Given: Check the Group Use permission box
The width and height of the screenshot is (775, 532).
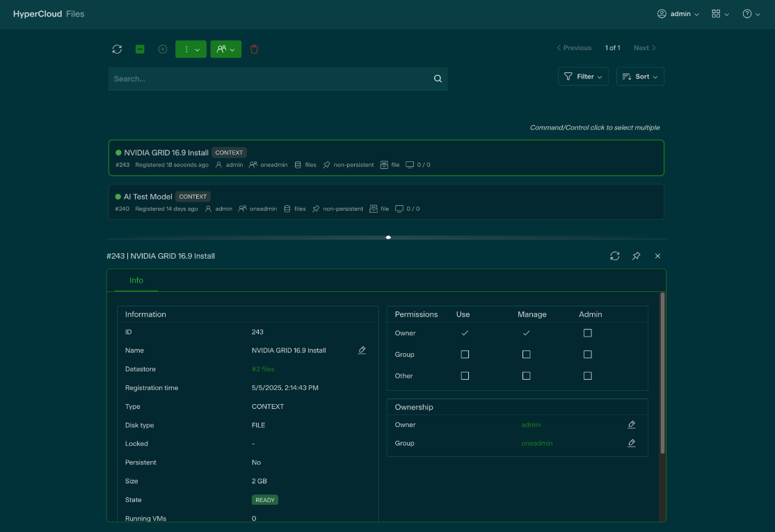Looking at the screenshot, I should point(465,355).
